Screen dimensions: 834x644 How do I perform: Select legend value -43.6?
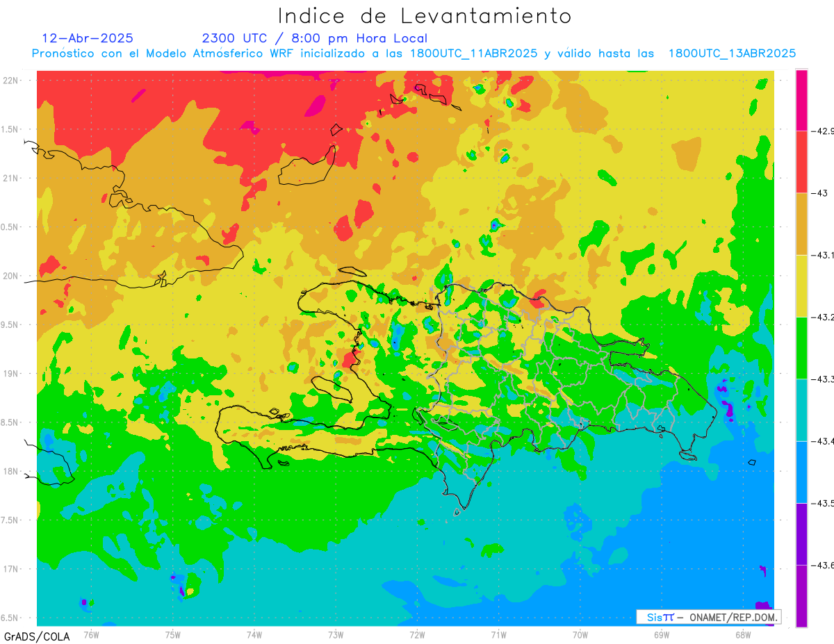822,565
